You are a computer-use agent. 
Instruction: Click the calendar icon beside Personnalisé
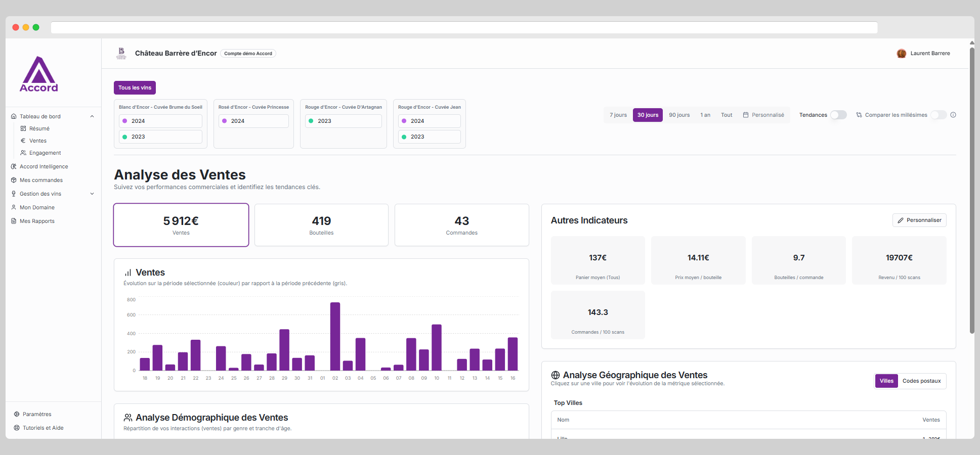(745, 115)
